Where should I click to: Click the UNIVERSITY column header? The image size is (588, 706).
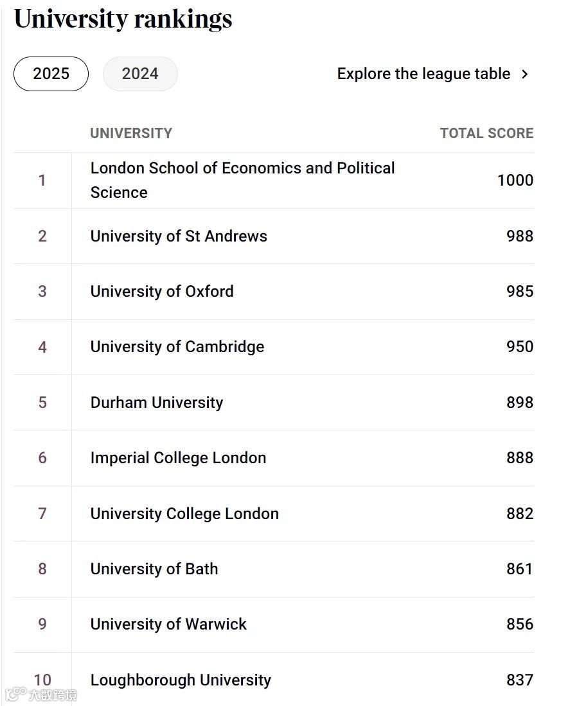pyautogui.click(x=131, y=133)
